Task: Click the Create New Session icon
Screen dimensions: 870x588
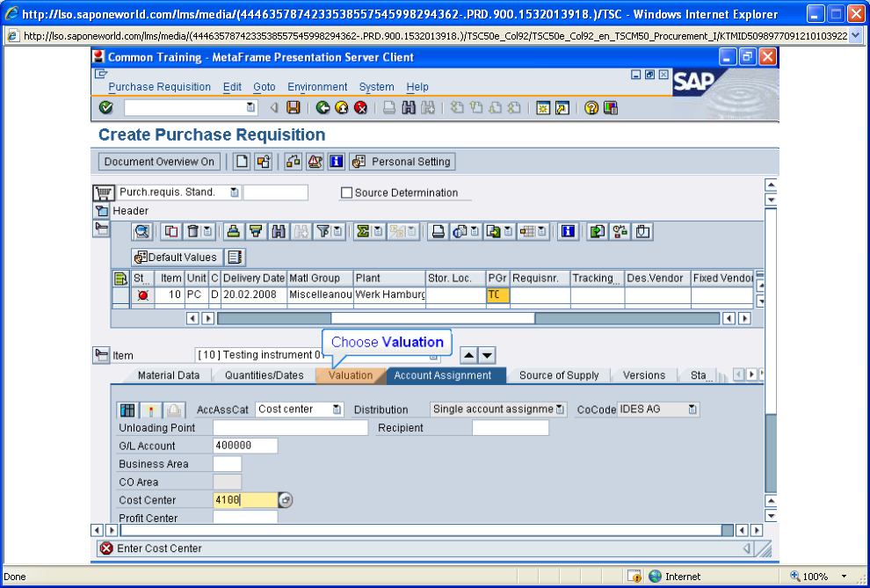Action: click(543, 107)
